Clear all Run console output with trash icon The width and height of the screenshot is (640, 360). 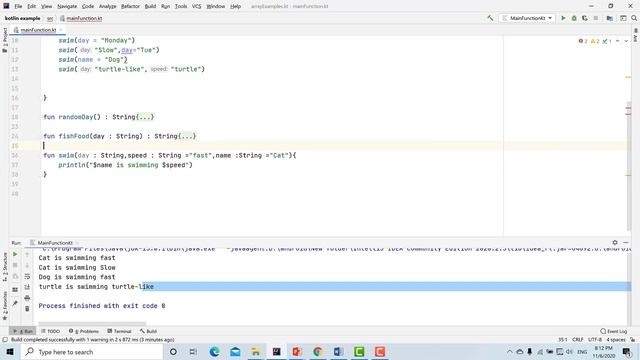pos(27,309)
